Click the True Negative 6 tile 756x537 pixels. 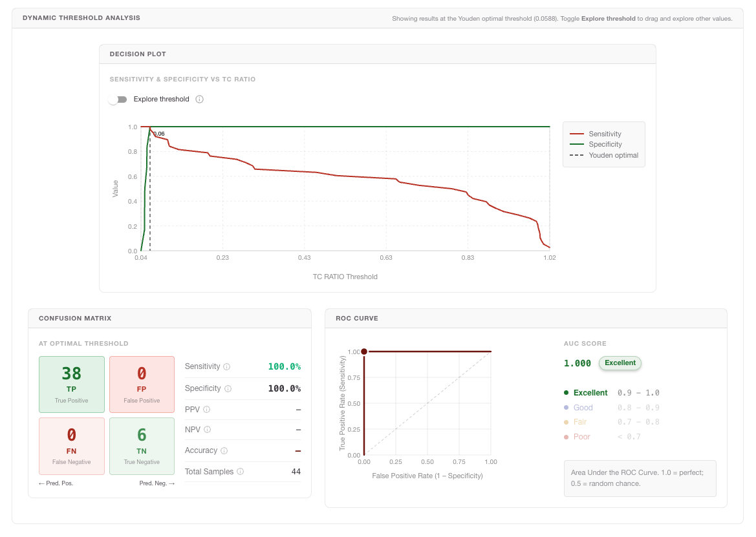(x=142, y=447)
